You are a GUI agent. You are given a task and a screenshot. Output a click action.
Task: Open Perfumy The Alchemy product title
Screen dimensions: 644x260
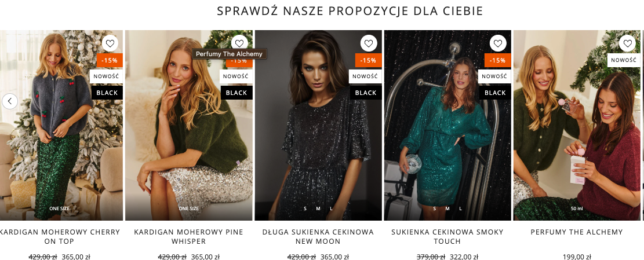click(x=577, y=232)
